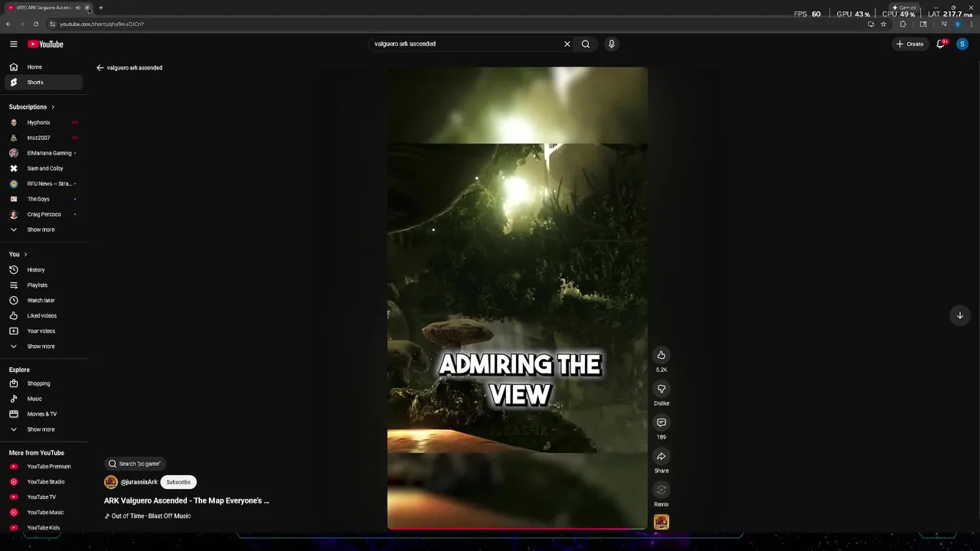Open the notifications bell

point(941,44)
